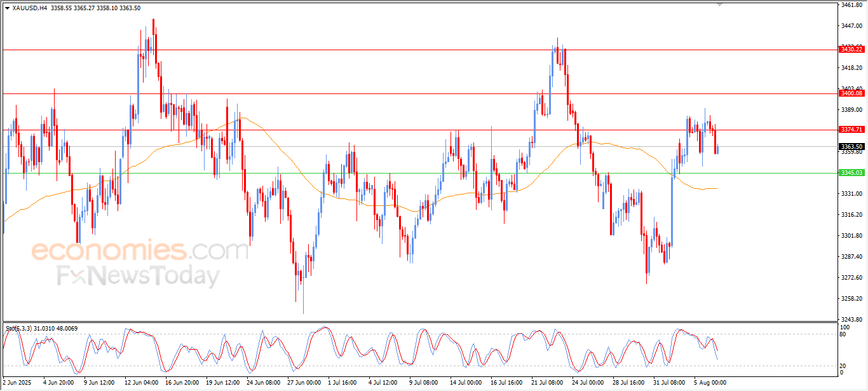Image resolution: width=868 pixels, height=391 pixels.
Task: Click the 12 Jun 04:00 time label
Action: [x=142, y=383]
